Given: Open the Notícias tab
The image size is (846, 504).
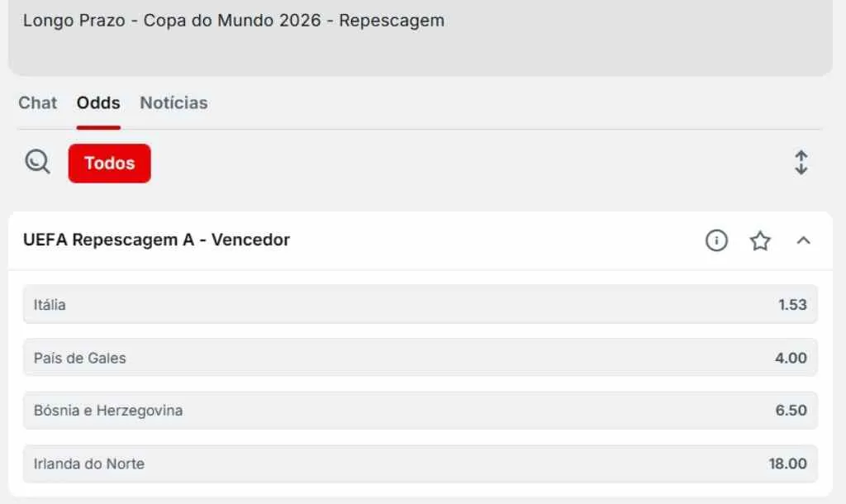Looking at the screenshot, I should click(173, 102).
